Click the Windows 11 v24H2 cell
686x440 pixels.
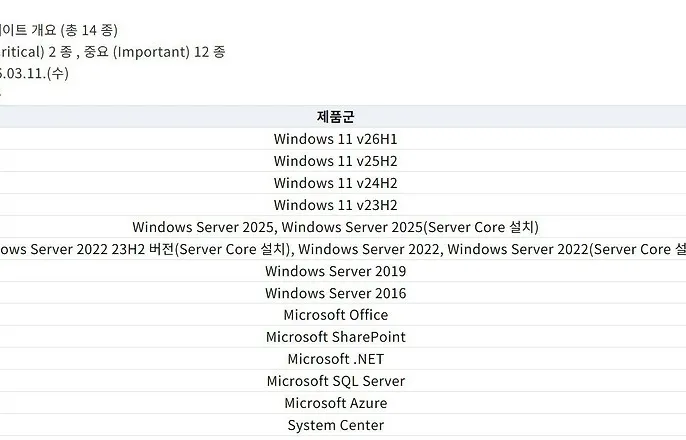pos(336,183)
